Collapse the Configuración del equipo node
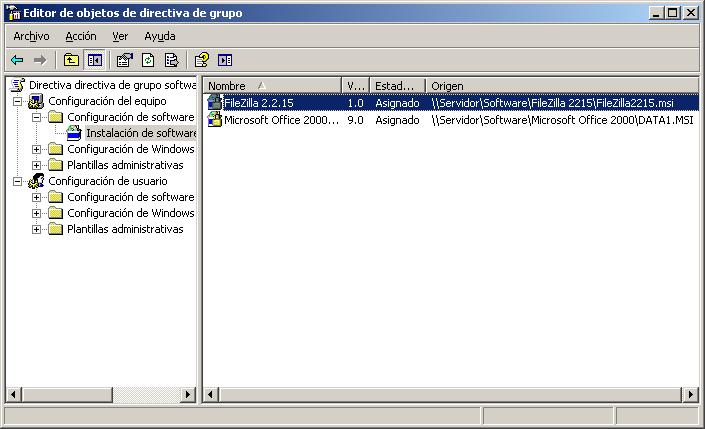Image resolution: width=705 pixels, height=429 pixels. tap(18, 102)
